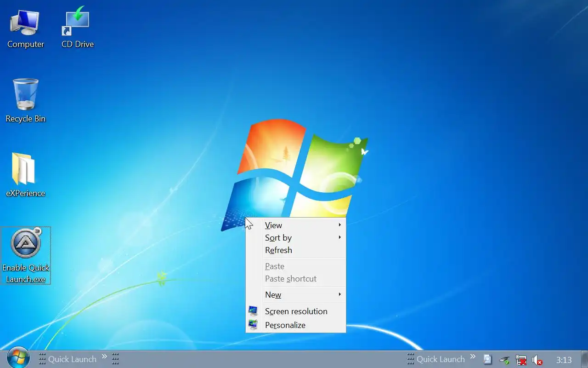Click the right Quick Launch toolbar label

coord(441,359)
